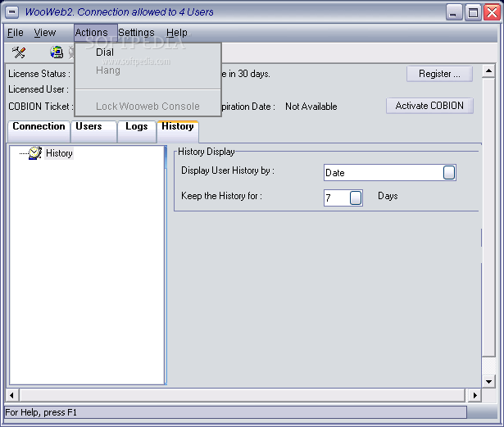
Task: Open the Settings menu
Action: point(136,33)
